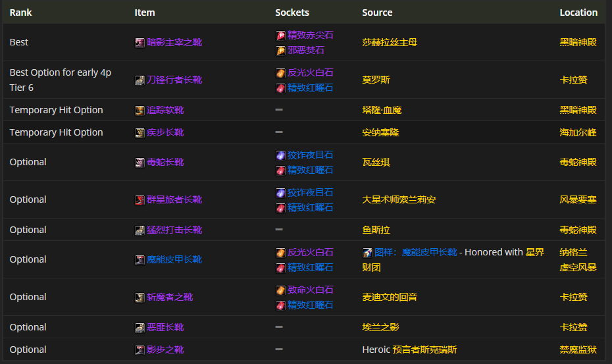Click the Source column header
This screenshot has width=612, height=364.
[x=377, y=13]
